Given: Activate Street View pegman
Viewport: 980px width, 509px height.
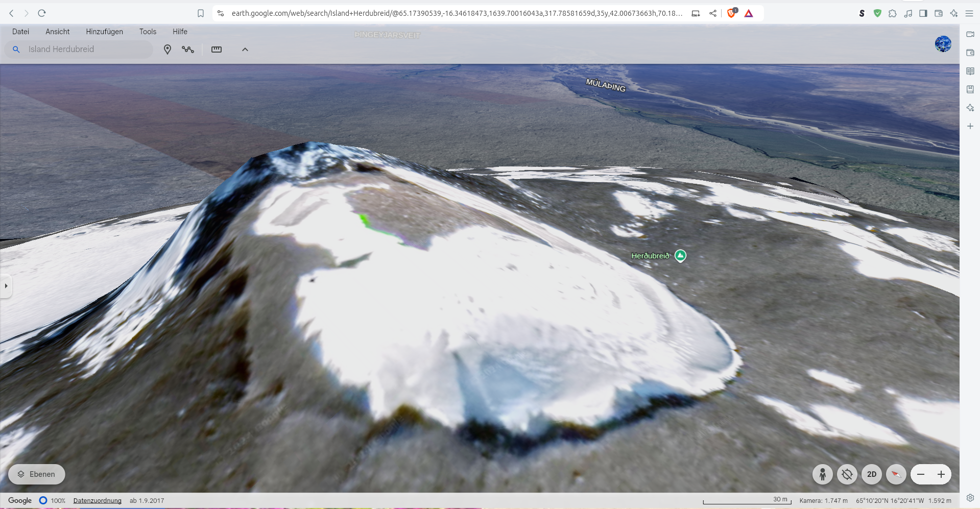Looking at the screenshot, I should (822, 474).
